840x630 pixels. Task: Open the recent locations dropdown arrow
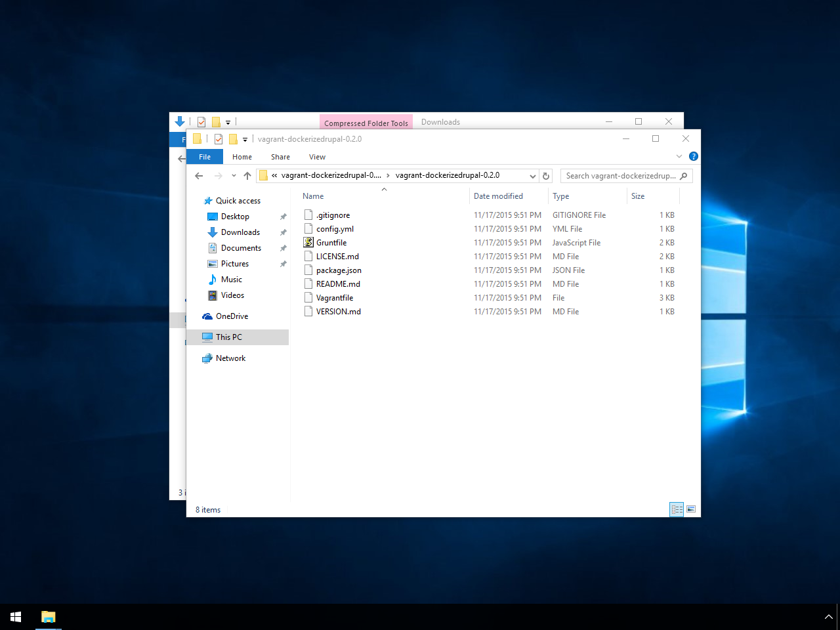click(234, 176)
